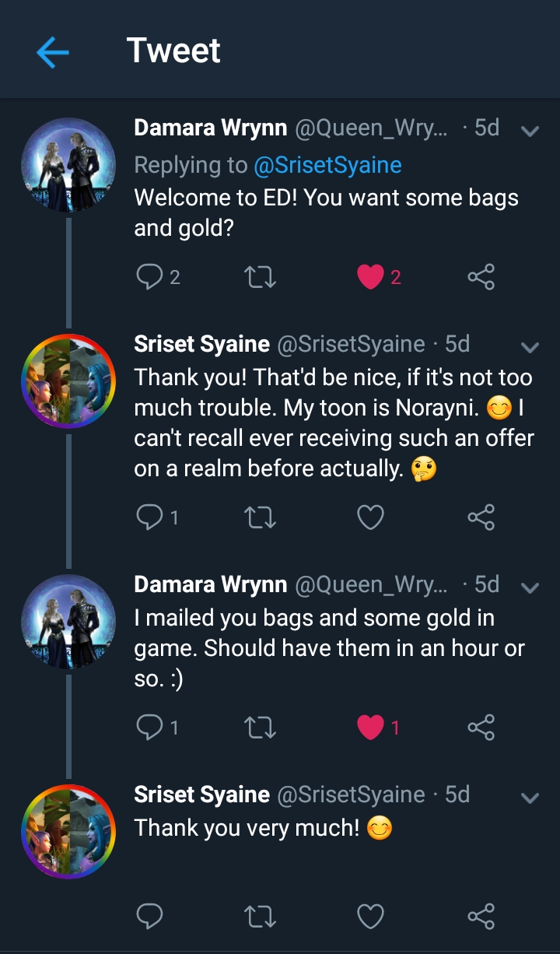Retweet Damara's "Welcome to ED" tweet
Viewport: 560px width, 954px height.
[260, 277]
